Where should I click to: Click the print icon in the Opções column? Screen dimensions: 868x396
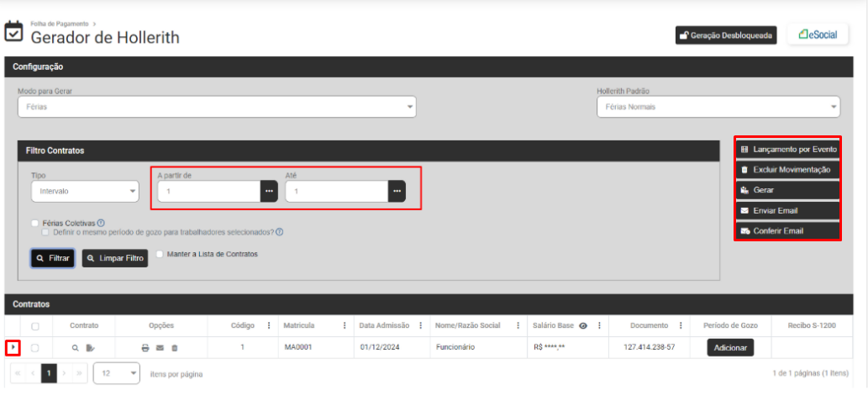point(145,347)
